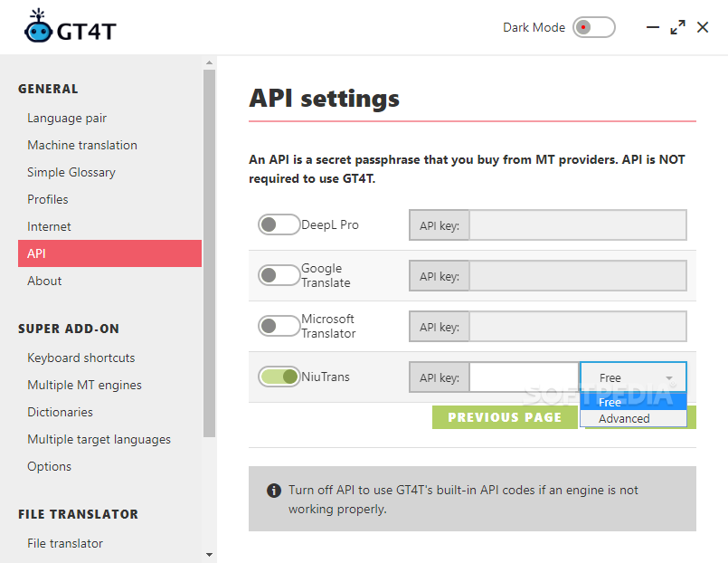Click the SUPER ADD-ON section heading

[69, 329]
